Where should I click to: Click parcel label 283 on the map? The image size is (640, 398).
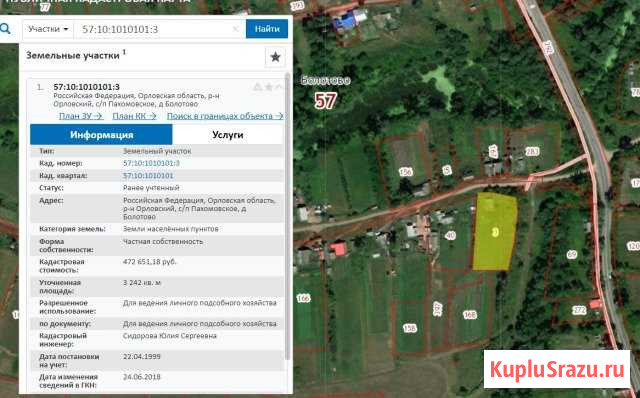tap(532, 152)
